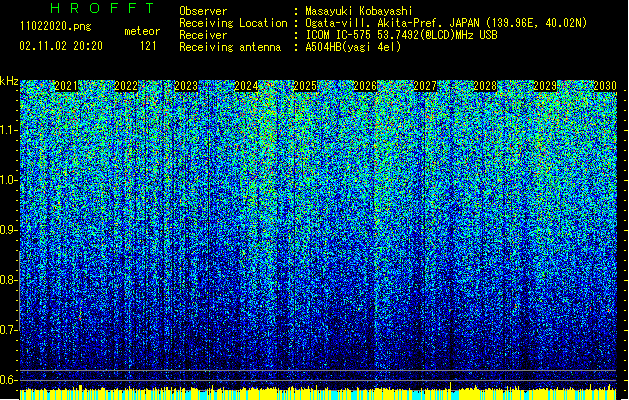Click the 2028 time marker

(485, 86)
